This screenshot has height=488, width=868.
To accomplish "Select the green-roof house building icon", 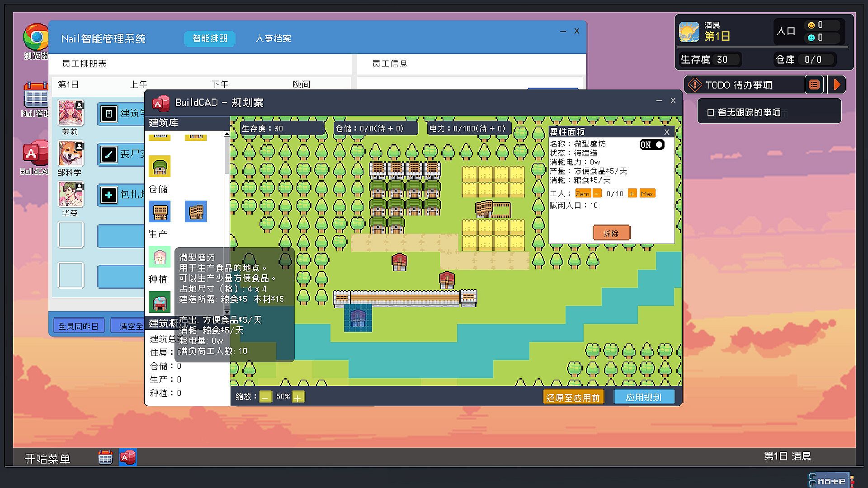I will click(160, 166).
